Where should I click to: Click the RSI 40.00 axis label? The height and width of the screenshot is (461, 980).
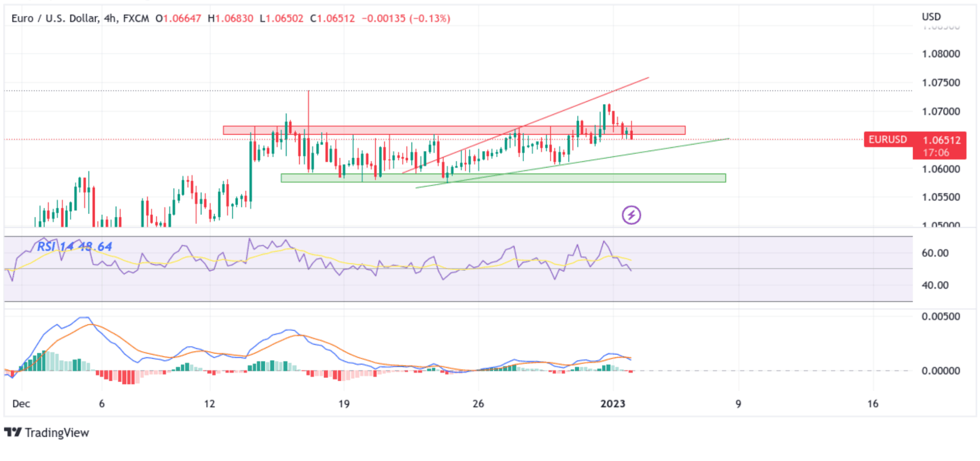935,285
